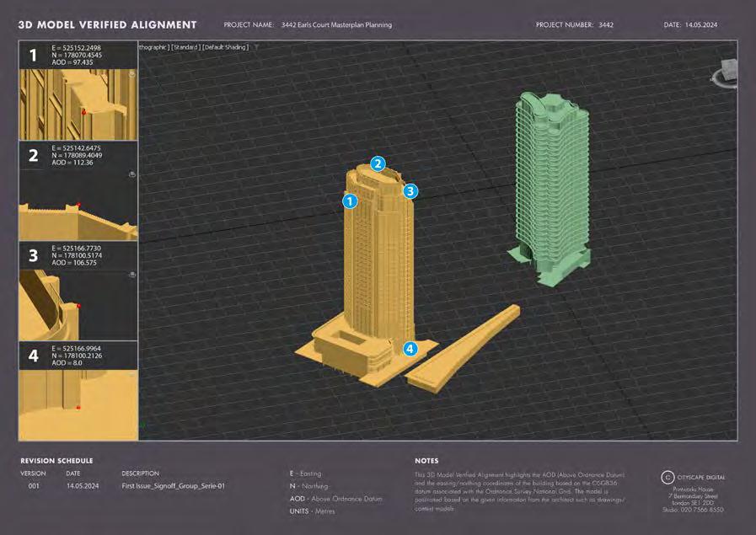Screen dimensions: 756x535
Task: Click blue marker 2 at tower top
Action: (378, 164)
